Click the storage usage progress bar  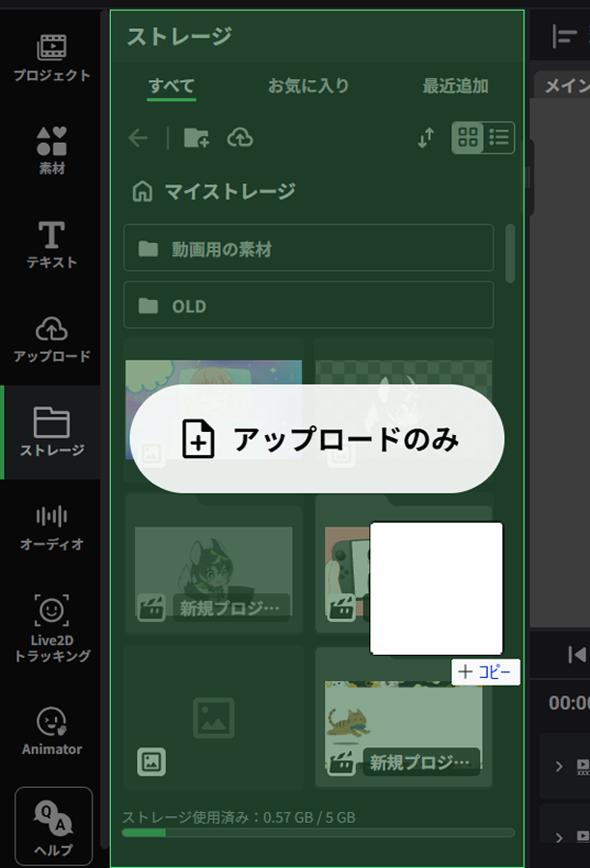coord(318,832)
